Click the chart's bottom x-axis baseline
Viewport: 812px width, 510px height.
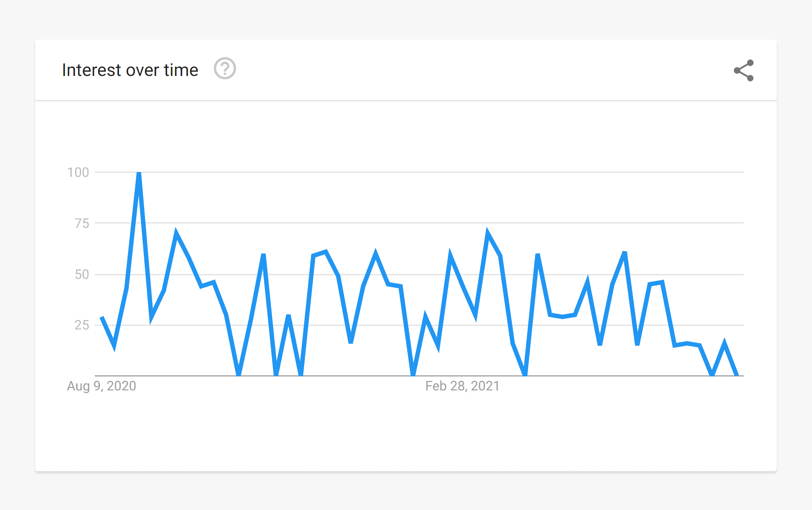[419, 376]
